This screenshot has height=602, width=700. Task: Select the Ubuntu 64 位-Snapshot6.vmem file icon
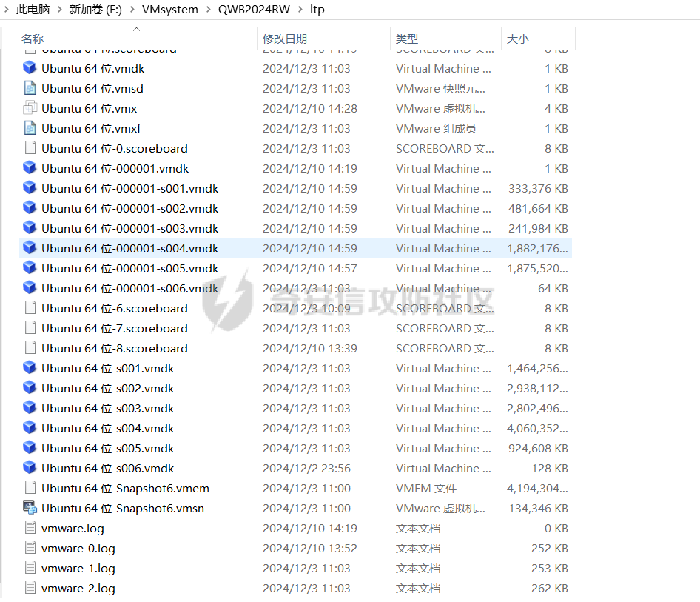tap(30, 488)
